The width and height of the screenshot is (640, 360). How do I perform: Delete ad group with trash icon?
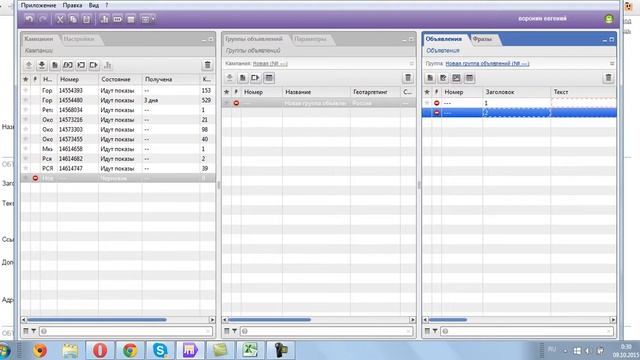pyautogui.click(x=408, y=78)
